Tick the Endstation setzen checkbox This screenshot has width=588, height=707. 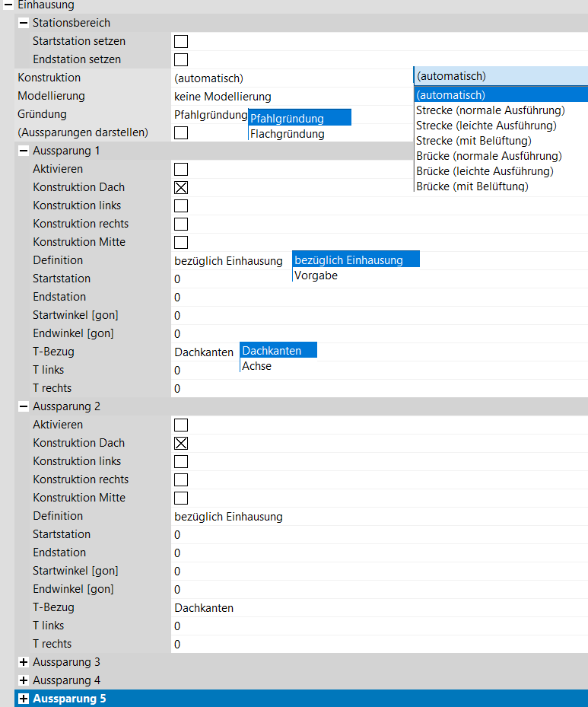pyautogui.click(x=181, y=59)
